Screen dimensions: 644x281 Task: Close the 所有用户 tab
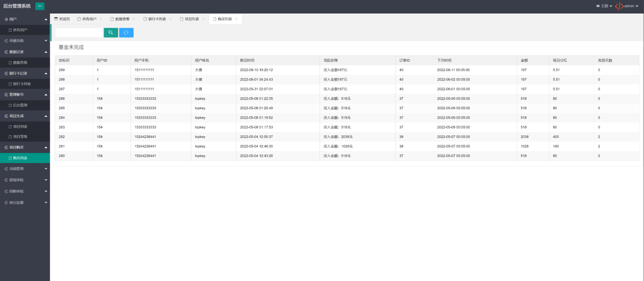coord(101,19)
